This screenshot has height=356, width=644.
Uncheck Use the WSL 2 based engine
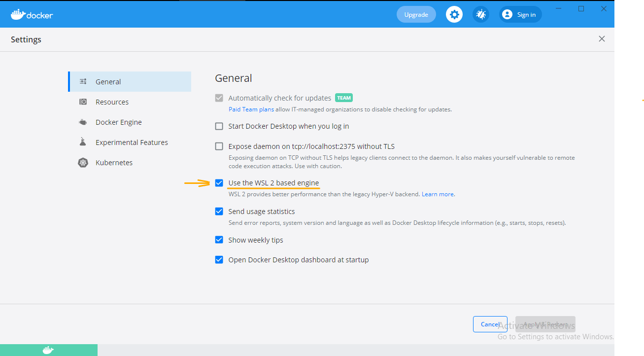click(219, 183)
